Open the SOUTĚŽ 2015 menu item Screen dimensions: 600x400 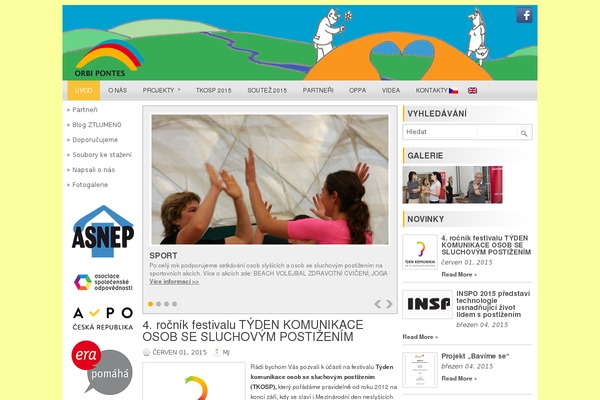click(x=267, y=90)
